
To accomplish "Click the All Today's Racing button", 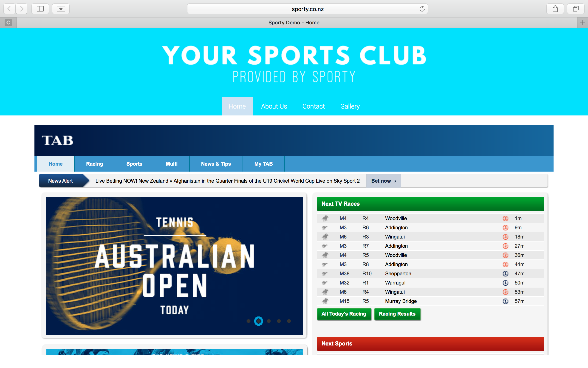I will pyautogui.click(x=344, y=314).
